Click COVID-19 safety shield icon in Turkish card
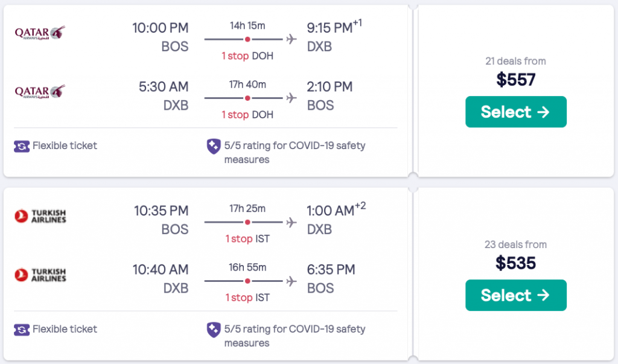The width and height of the screenshot is (618, 364). [214, 330]
